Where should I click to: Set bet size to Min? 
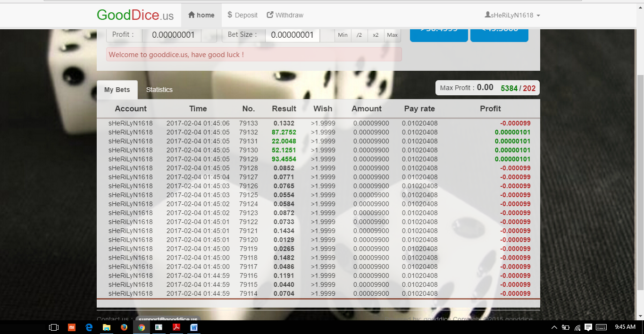click(343, 35)
